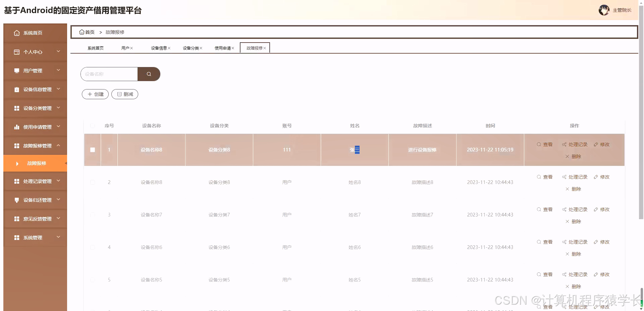The width and height of the screenshot is (644, 311).
Task: Click the magnifier search button
Action: [x=149, y=74]
